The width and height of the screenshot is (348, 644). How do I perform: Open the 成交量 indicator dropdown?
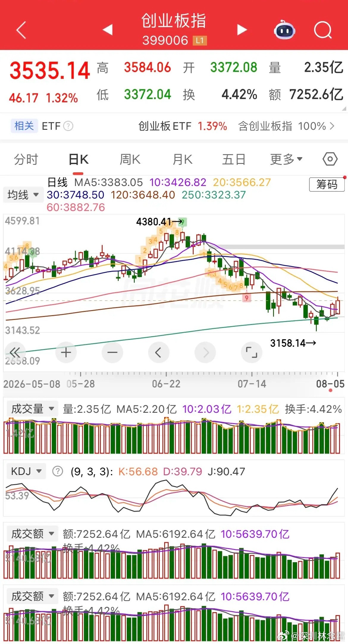[32, 409]
